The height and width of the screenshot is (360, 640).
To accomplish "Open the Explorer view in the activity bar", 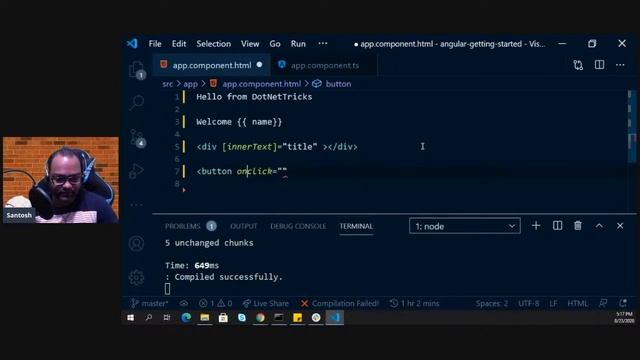I will [136, 69].
